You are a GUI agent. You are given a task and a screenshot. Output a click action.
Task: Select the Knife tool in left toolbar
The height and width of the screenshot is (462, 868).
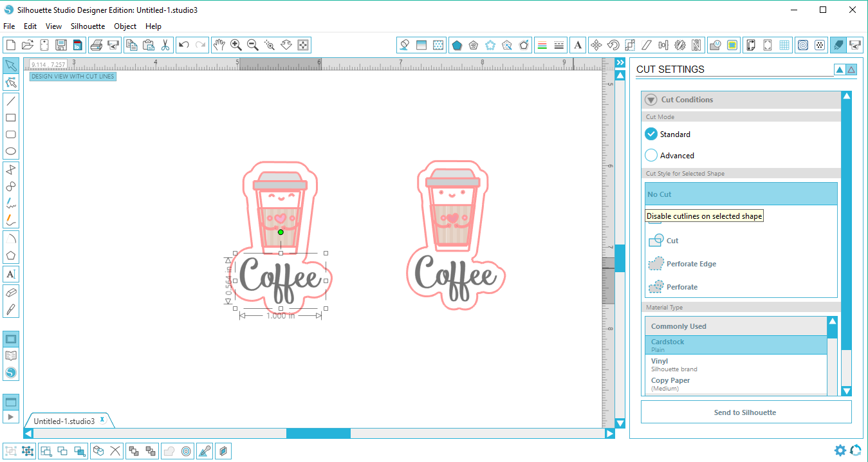[x=11, y=310]
